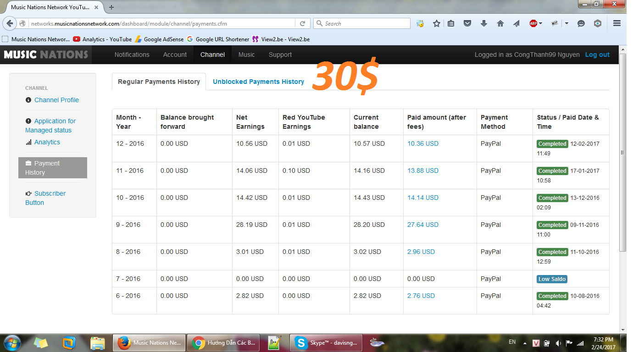Open the 27.64 USD paid amount link
The width and height of the screenshot is (644, 352).
(423, 225)
